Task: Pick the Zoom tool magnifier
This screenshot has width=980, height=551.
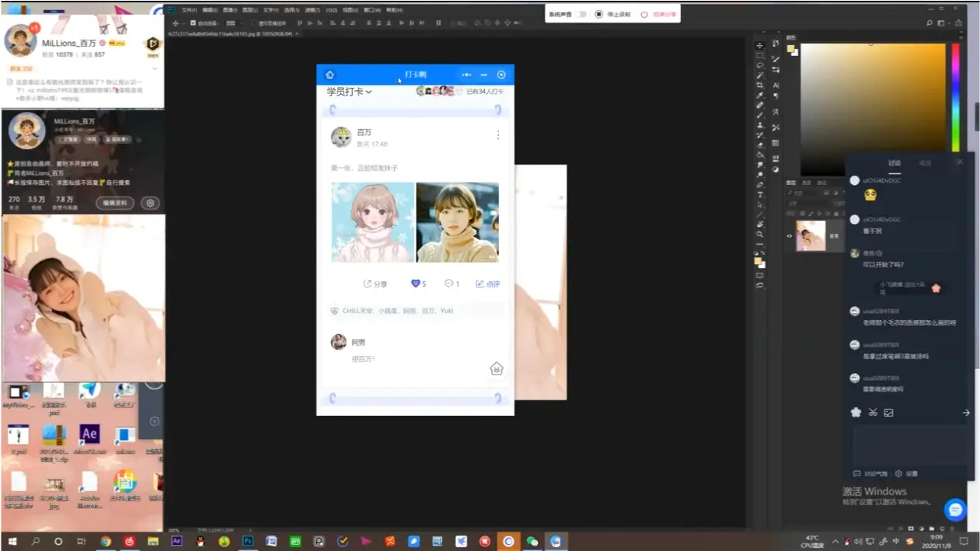Action: coord(759,234)
